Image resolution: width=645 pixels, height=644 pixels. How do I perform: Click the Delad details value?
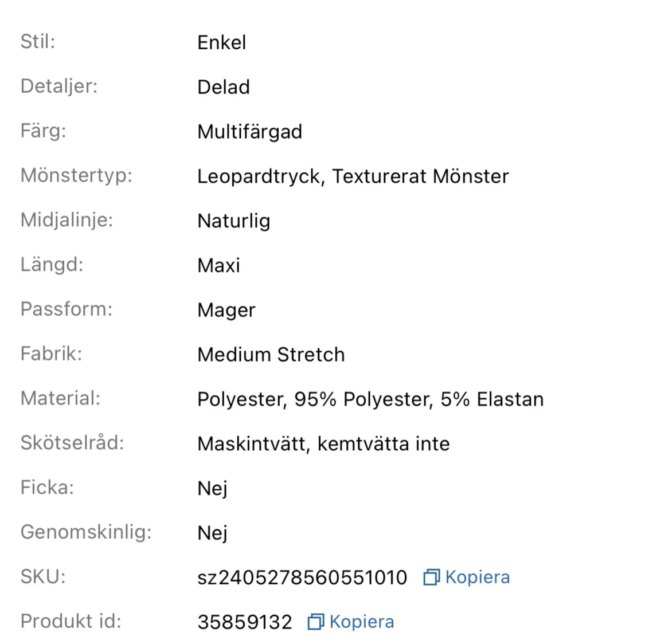tap(224, 87)
